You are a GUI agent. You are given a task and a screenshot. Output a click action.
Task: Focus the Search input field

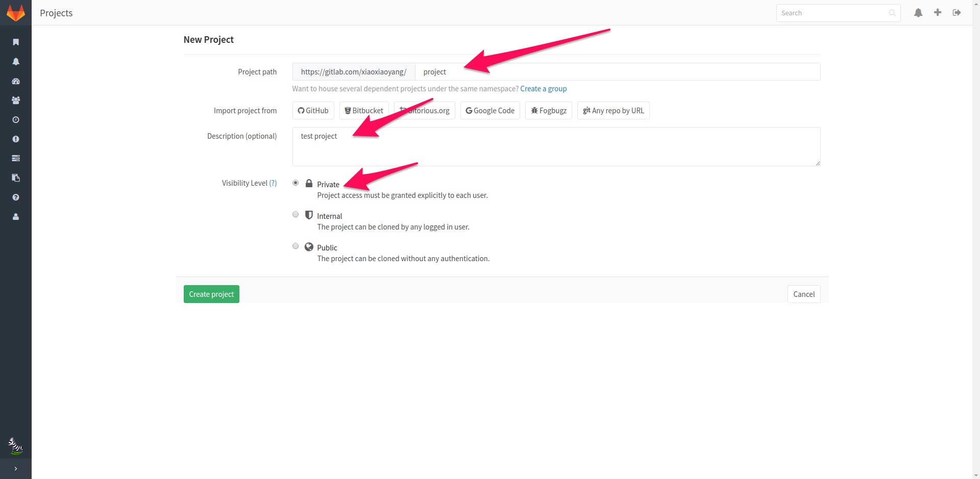coord(838,13)
